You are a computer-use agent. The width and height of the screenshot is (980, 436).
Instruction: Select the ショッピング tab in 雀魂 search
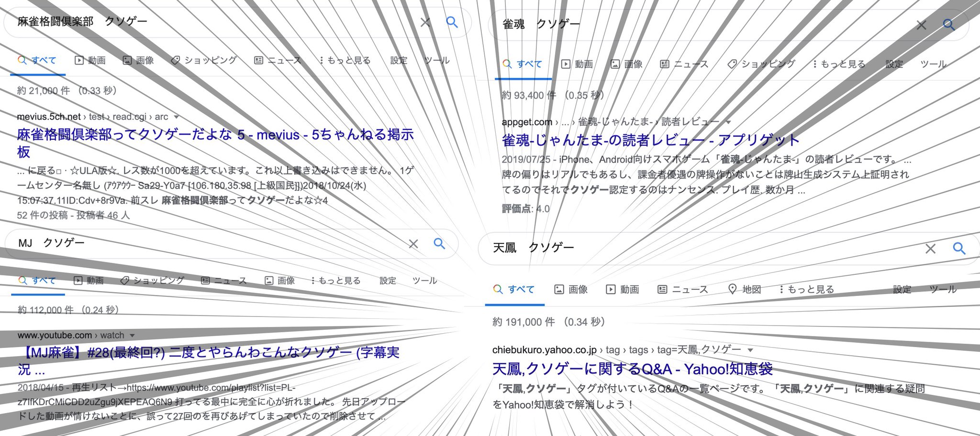pos(761,64)
